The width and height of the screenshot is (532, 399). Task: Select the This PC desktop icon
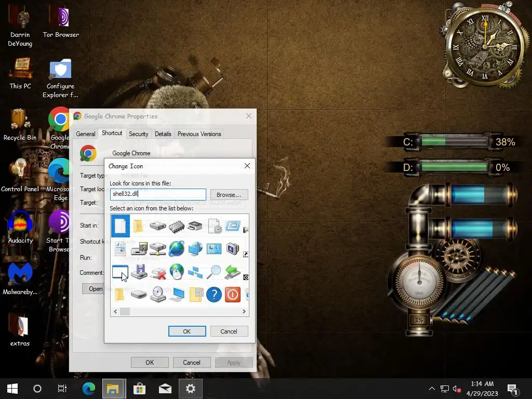[20, 73]
